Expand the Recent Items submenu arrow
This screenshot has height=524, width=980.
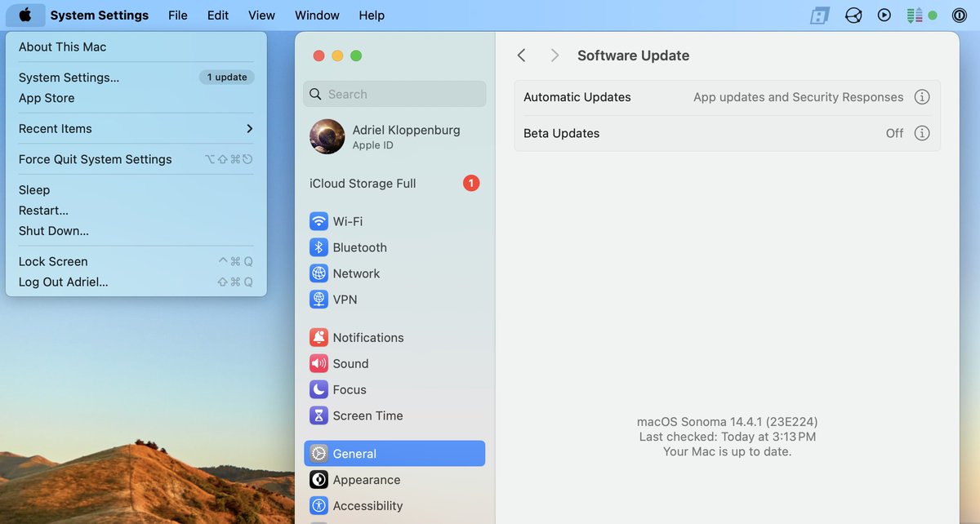pos(249,129)
